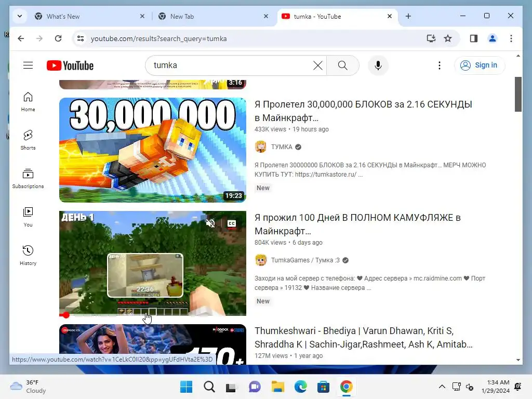Click the browser address bar URL

coord(158,38)
